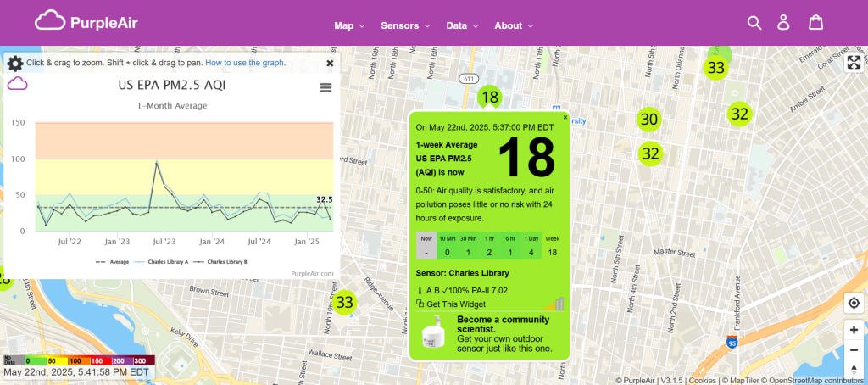Select the 30 Min average cell
The image size is (868, 385).
pyautogui.click(x=468, y=245)
